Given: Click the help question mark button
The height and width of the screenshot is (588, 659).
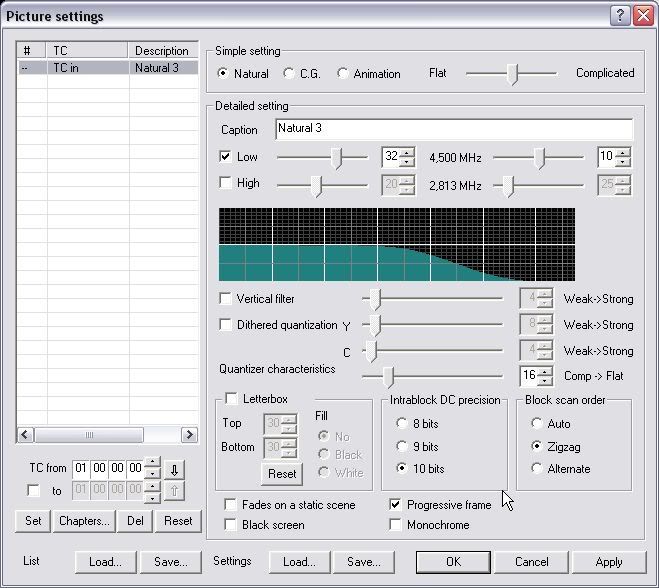Looking at the screenshot, I should click(620, 15).
